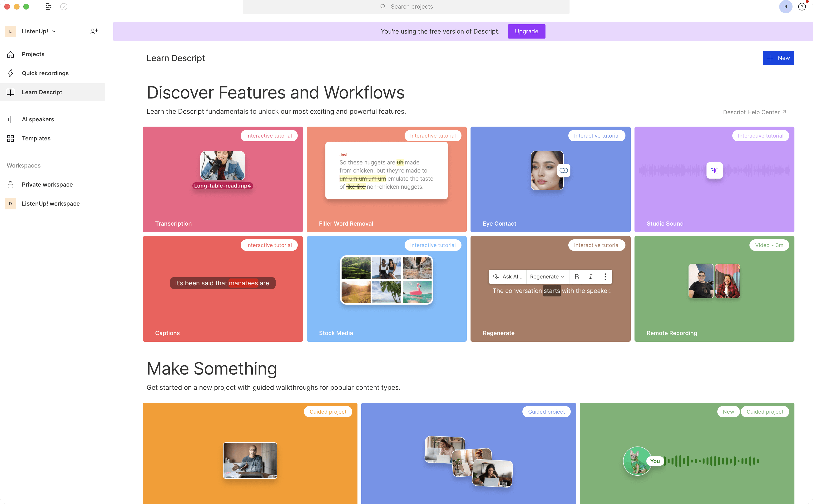Click the ListenUp! L drive badge

[10, 31]
